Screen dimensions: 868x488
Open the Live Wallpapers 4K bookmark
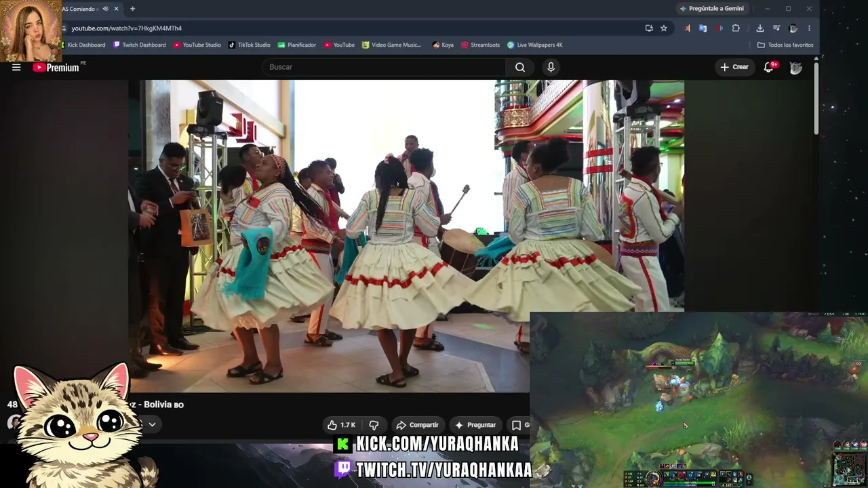pyautogui.click(x=535, y=45)
